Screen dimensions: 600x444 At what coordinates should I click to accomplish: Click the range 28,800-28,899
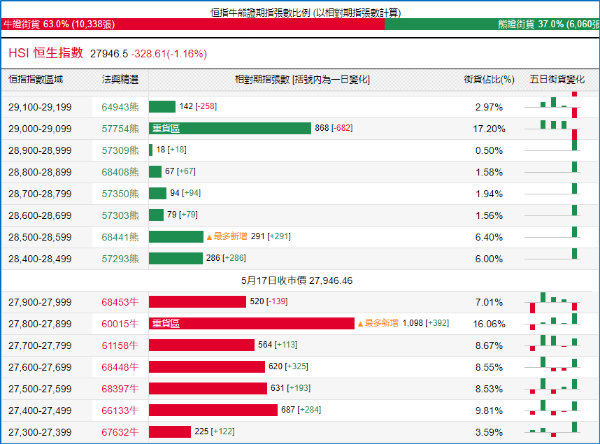coord(40,172)
